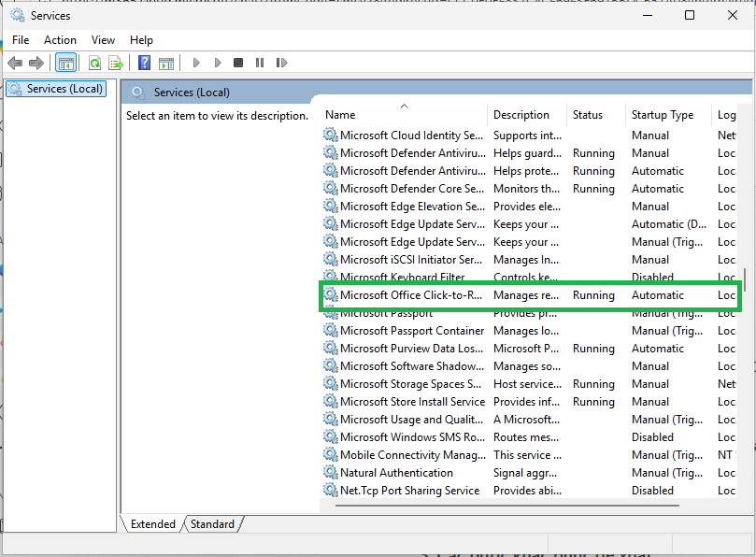Click gear icon of Microsoft Passport Container
This screenshot has width=756, height=557.
pos(330,330)
